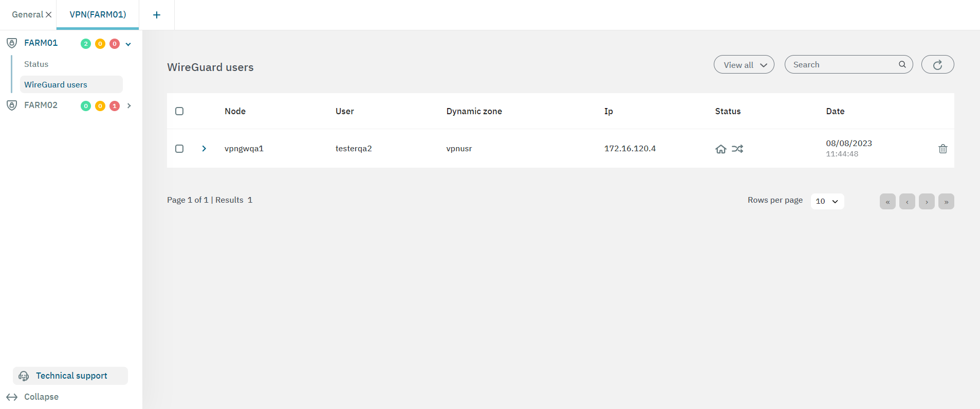Expand the vpngwqa1 row details
980x409 pixels.
tap(204, 149)
